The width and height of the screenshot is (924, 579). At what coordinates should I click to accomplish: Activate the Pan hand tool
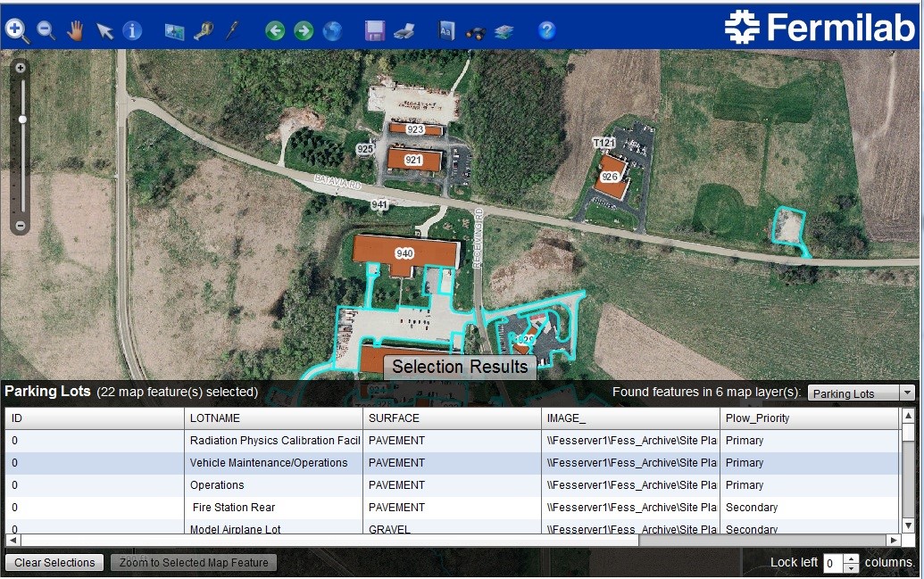coord(75,30)
